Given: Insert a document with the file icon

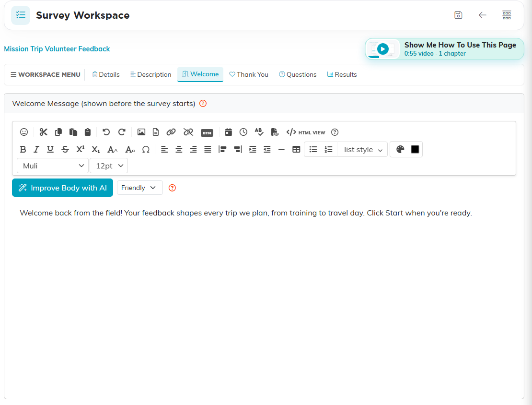Looking at the screenshot, I should [156, 132].
